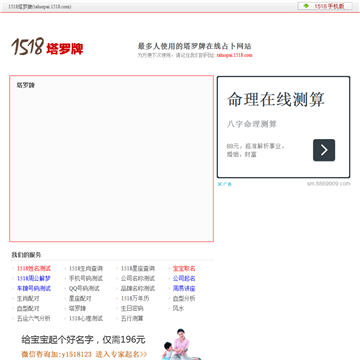Image resolution: width=360 pixels, height=360 pixels.
Task: Open the 1518姓名测试 link
Action: click(x=34, y=268)
